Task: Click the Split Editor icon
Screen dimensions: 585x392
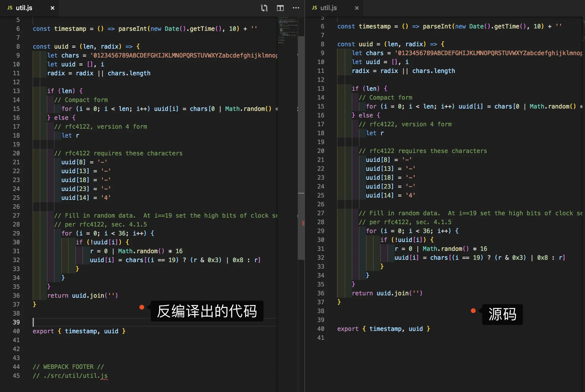Action: 280,8
